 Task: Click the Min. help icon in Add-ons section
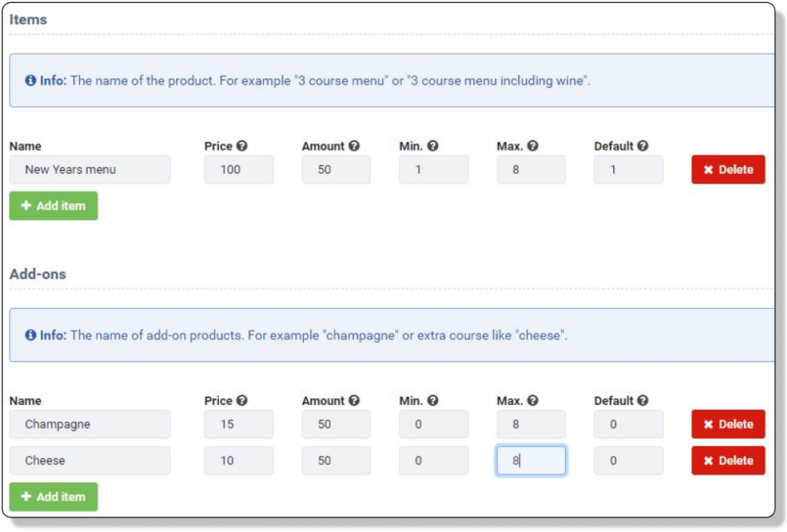coord(433,401)
